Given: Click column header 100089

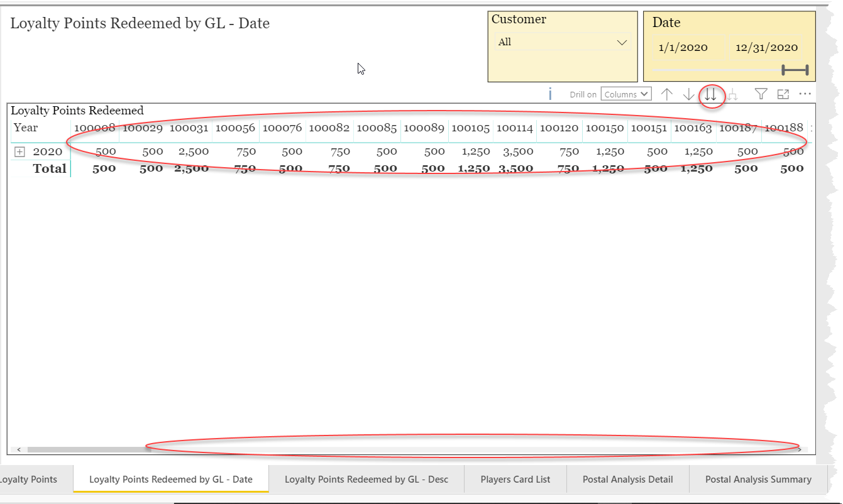Looking at the screenshot, I should 425,128.
